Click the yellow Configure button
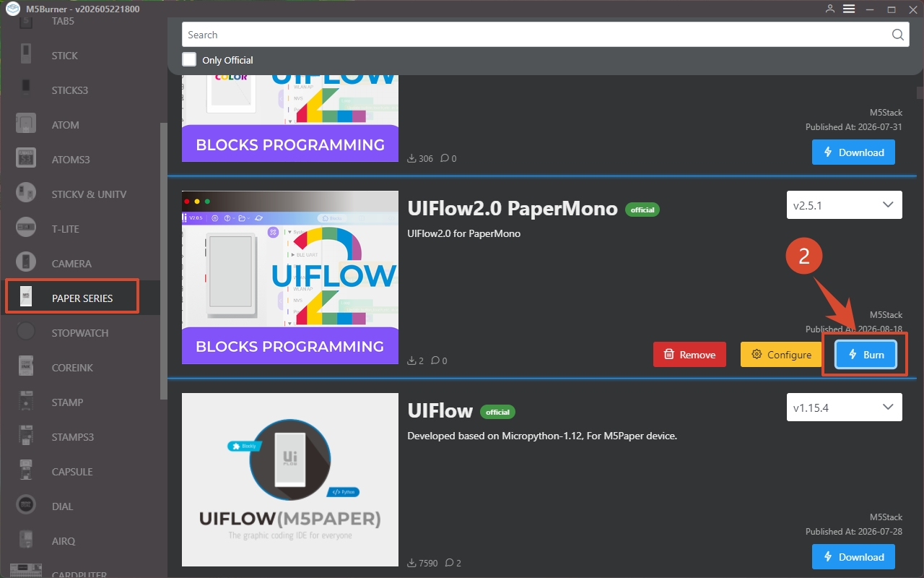 click(x=781, y=355)
